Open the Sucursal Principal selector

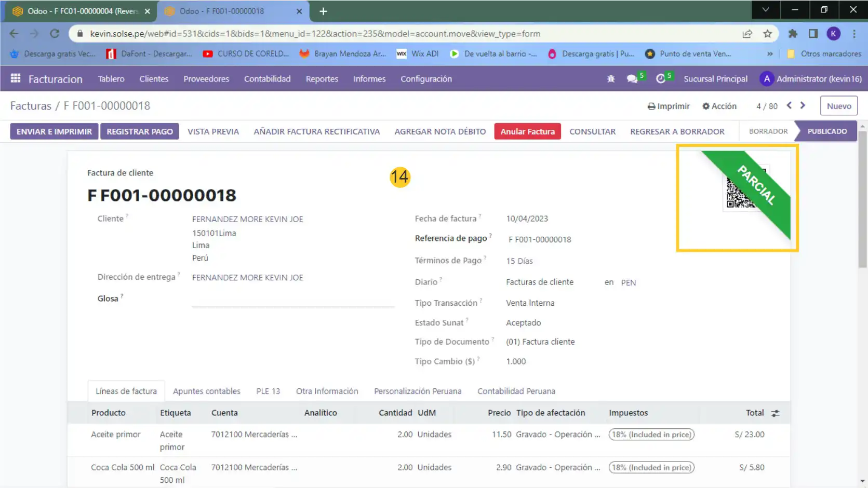click(715, 79)
